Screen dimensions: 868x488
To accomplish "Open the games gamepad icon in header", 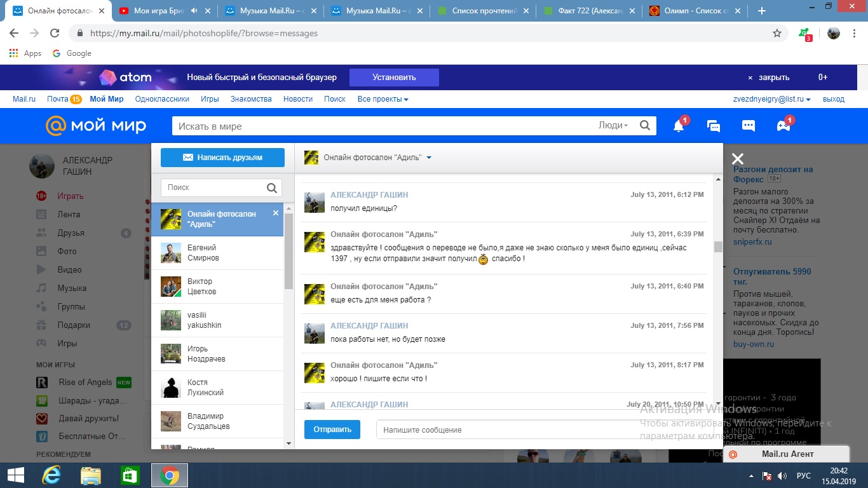I will coord(783,126).
